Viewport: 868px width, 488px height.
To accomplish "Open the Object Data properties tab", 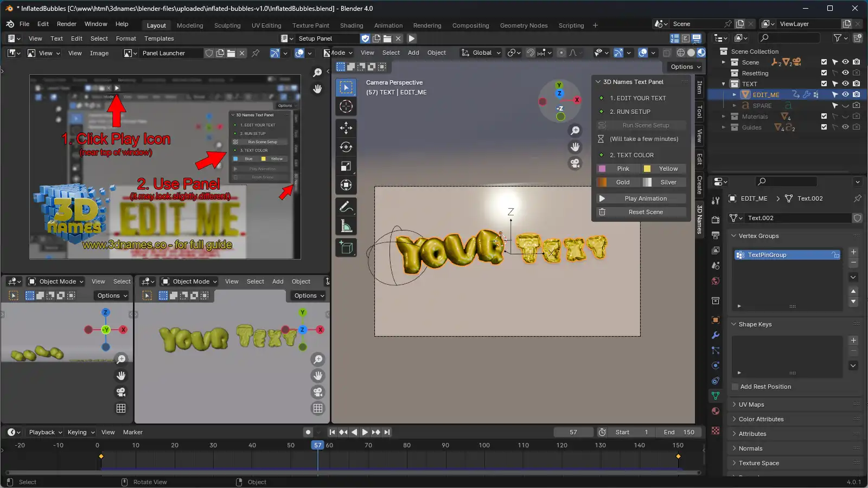I will coord(716,396).
